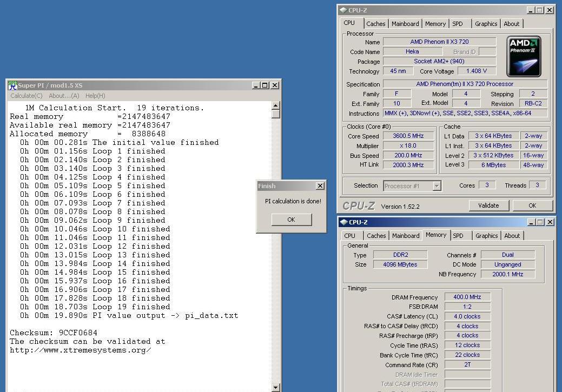562x392 pixels.
Task: Close the bottom CPU-Z window
Action: 550,222
